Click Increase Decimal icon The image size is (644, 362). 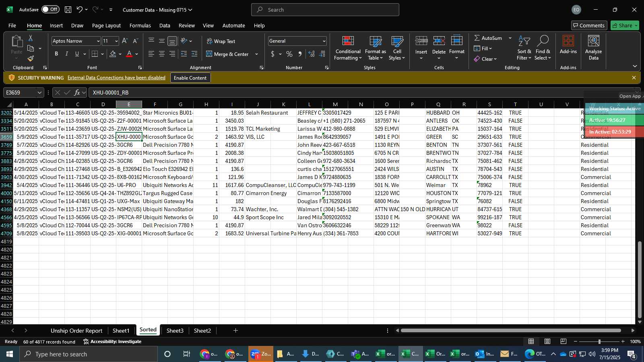click(x=312, y=54)
